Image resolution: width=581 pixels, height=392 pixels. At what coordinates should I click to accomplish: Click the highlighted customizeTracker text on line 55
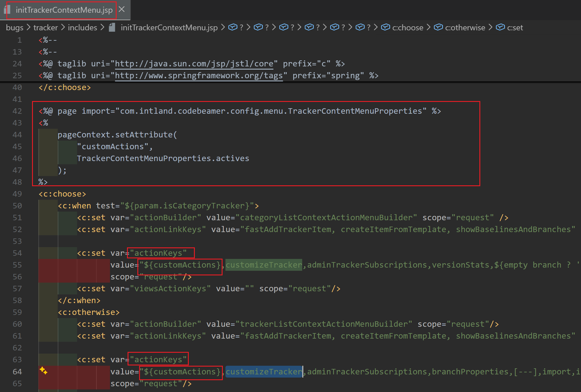tap(264, 265)
